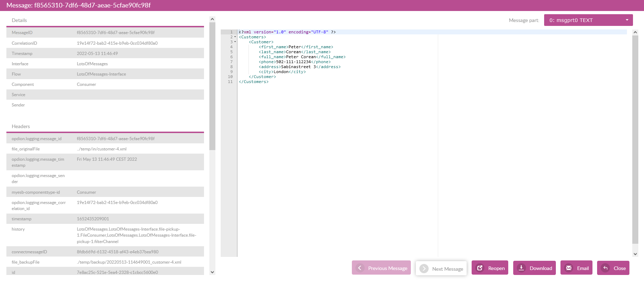The width and height of the screenshot is (644, 281).
Task: Collapse the Customer element on line 3
Action: click(235, 42)
